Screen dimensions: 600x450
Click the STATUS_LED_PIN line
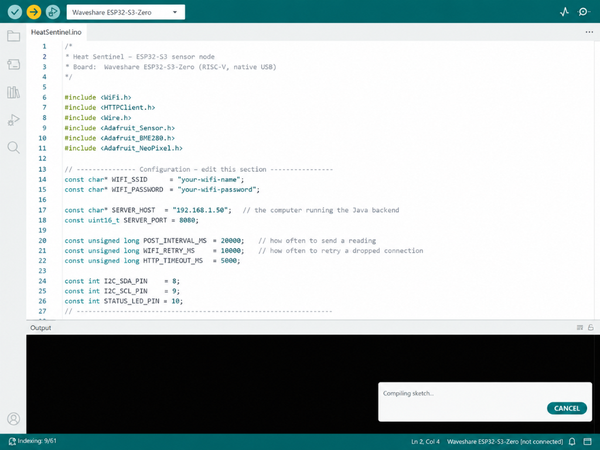pos(124,301)
